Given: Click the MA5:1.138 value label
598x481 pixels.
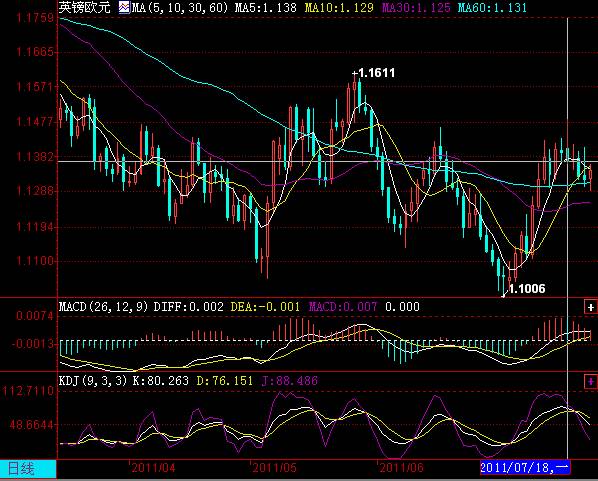Looking at the screenshot, I should tap(265, 8).
